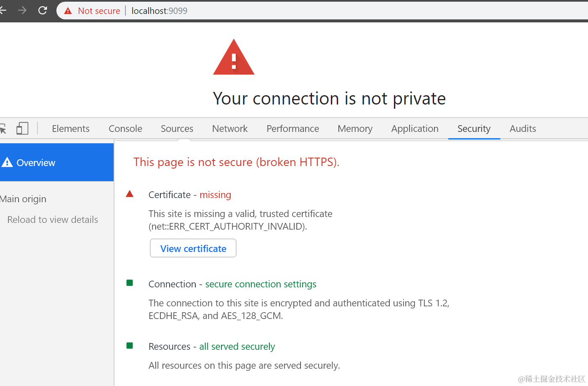Click the Not secure warning icon

[68, 11]
